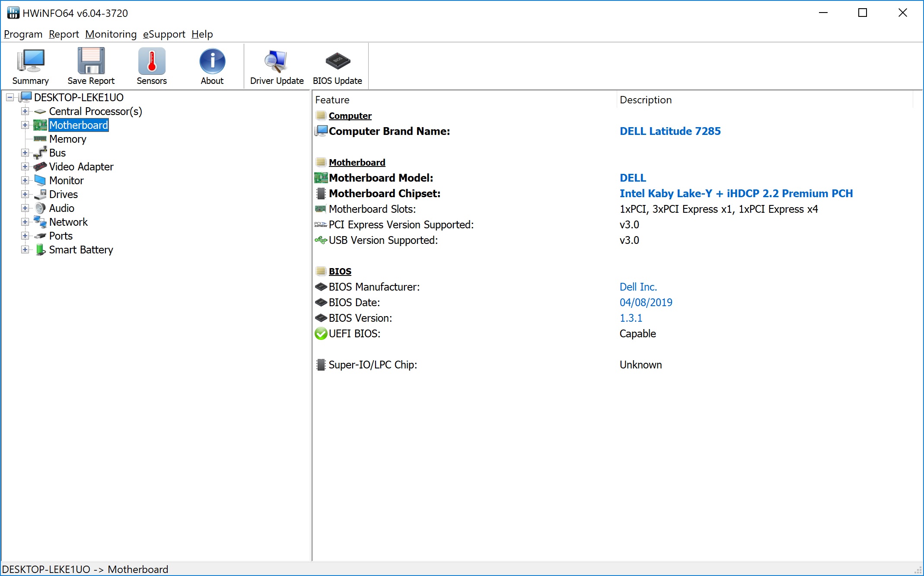Click the Motherboard tree icon
924x576 pixels.
pos(40,125)
